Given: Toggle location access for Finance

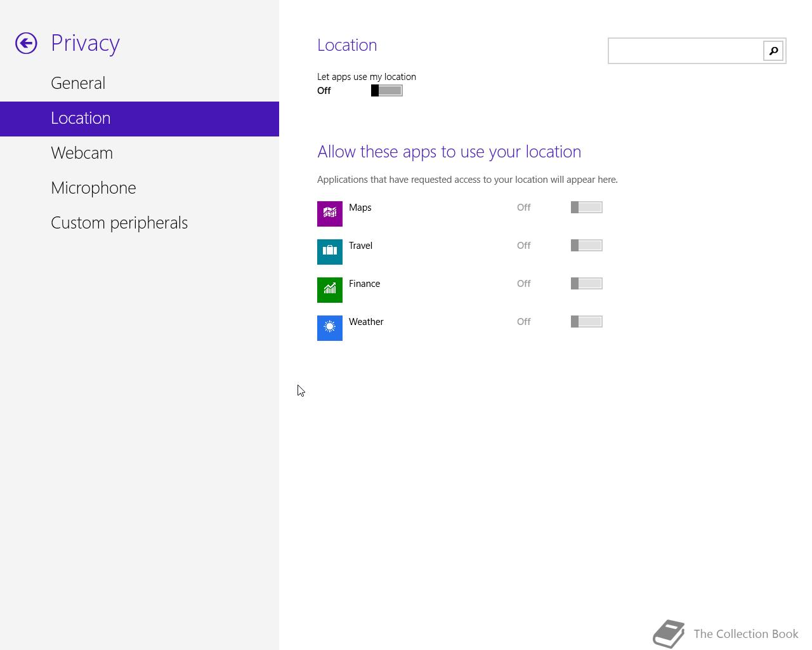Looking at the screenshot, I should (x=587, y=284).
